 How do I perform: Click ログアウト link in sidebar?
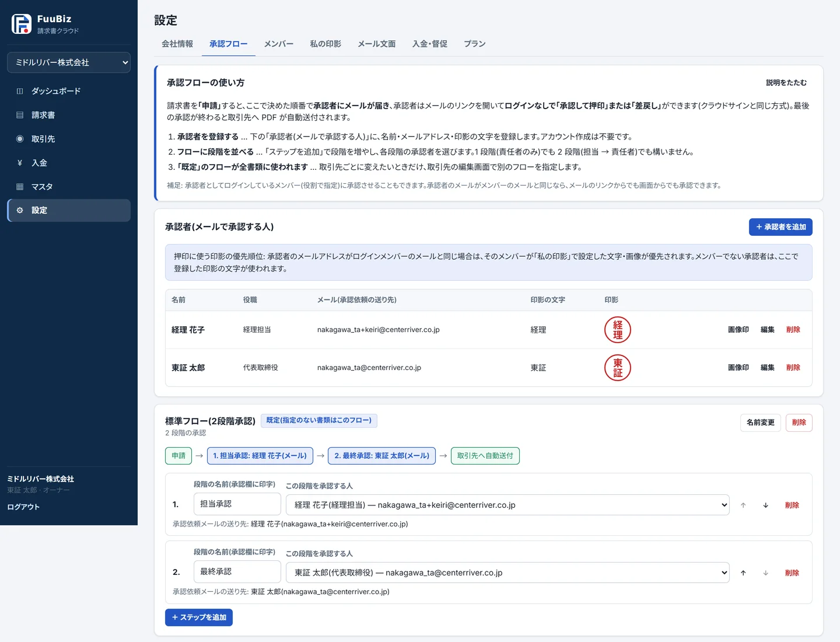[23, 507]
